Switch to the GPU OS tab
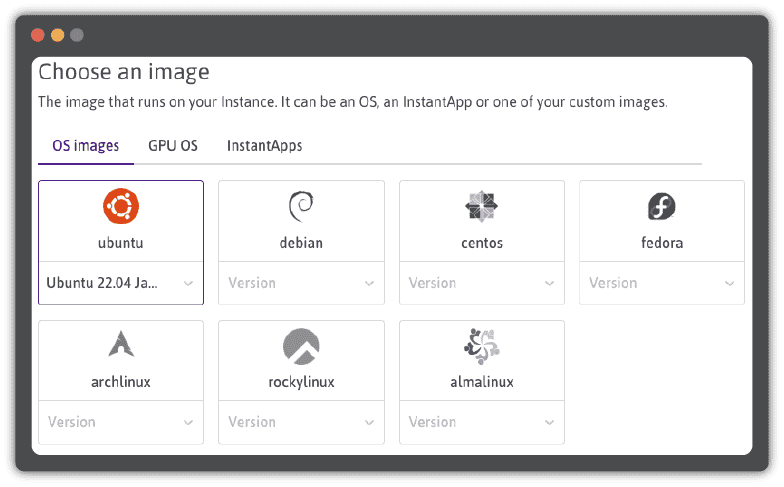The image size is (784, 487). tap(173, 146)
